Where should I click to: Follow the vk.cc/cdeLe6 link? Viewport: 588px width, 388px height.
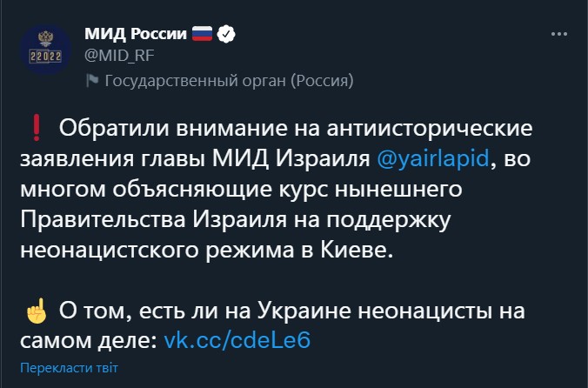click(237, 340)
